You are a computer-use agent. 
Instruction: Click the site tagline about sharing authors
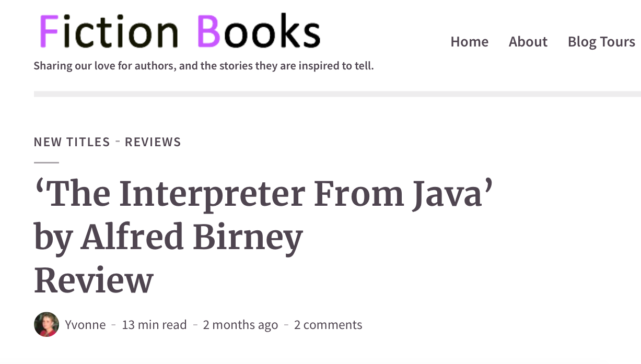click(203, 65)
